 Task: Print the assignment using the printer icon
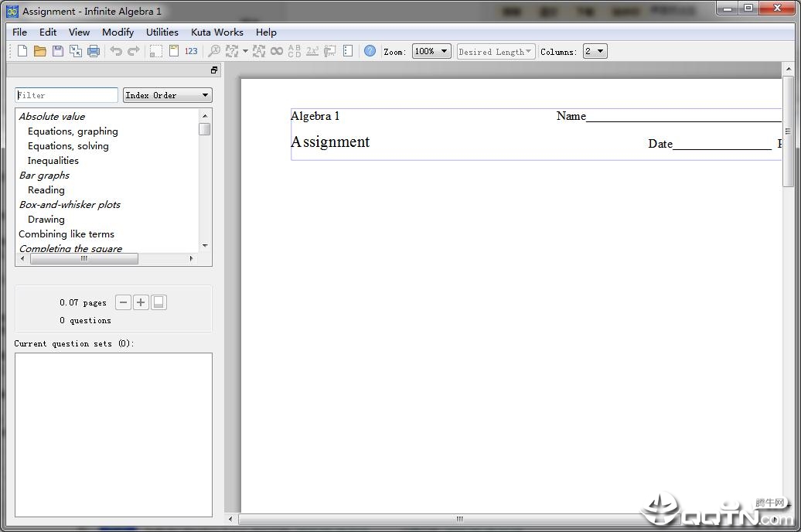pyautogui.click(x=94, y=50)
